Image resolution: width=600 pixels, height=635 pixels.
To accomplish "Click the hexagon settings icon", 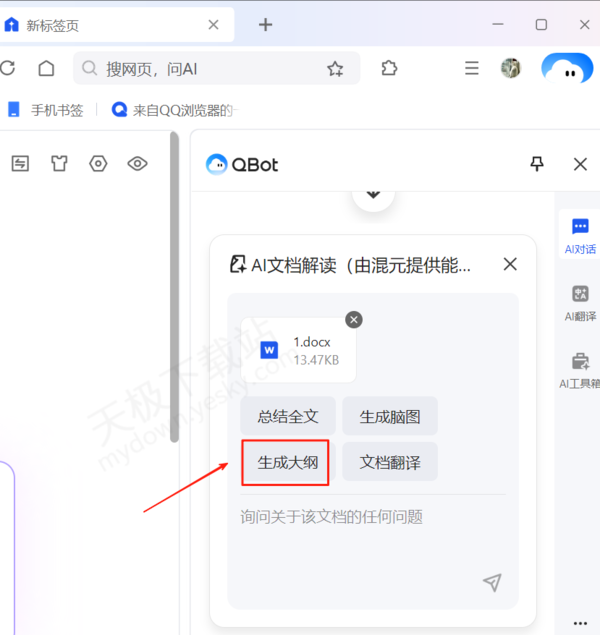I will coord(98,164).
